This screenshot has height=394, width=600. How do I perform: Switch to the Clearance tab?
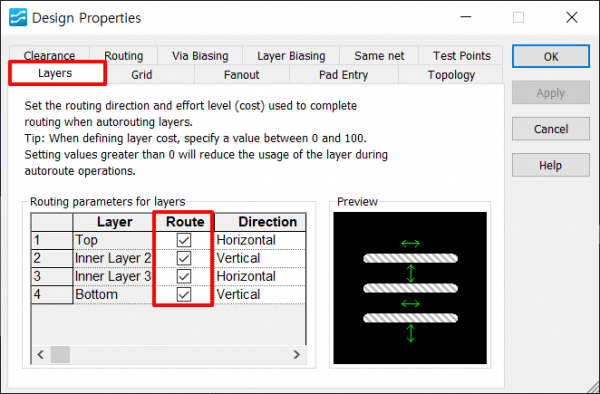pos(49,55)
